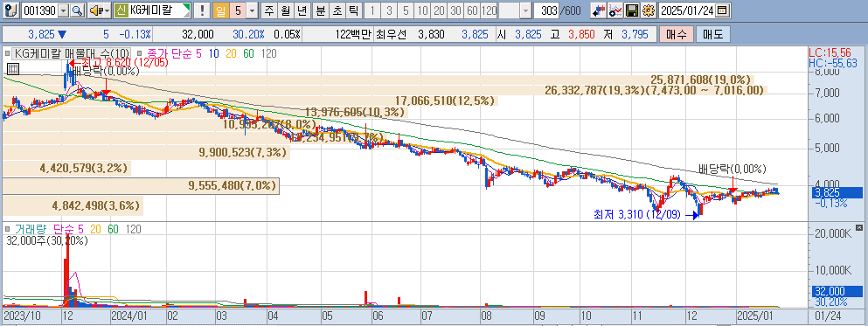868x326 pixels.
Task: Expand the speaker icon dropdown arrow
Action: click(x=107, y=10)
